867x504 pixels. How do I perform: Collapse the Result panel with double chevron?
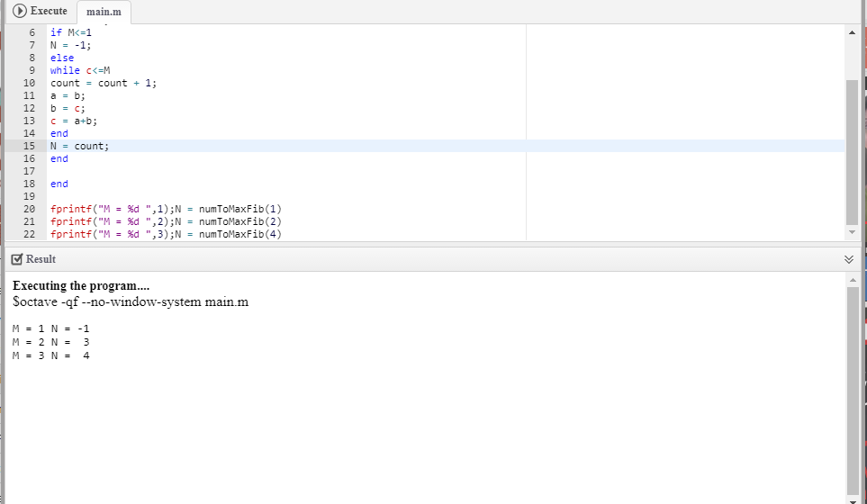849,260
